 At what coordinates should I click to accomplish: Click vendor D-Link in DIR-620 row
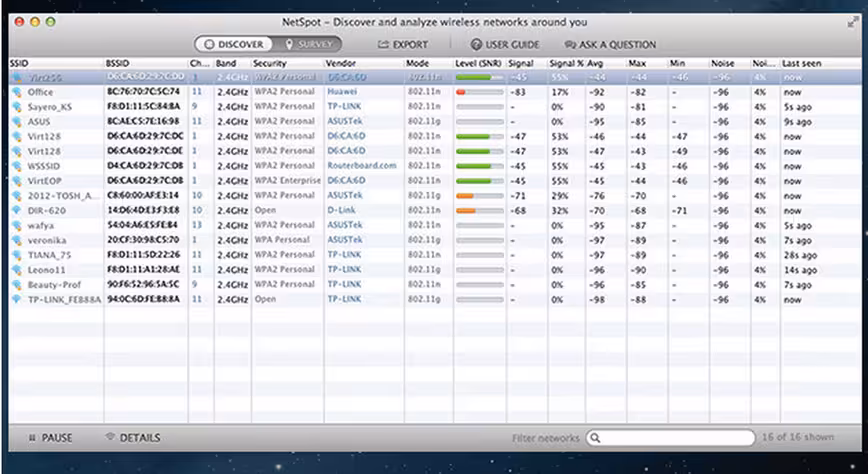click(x=341, y=210)
